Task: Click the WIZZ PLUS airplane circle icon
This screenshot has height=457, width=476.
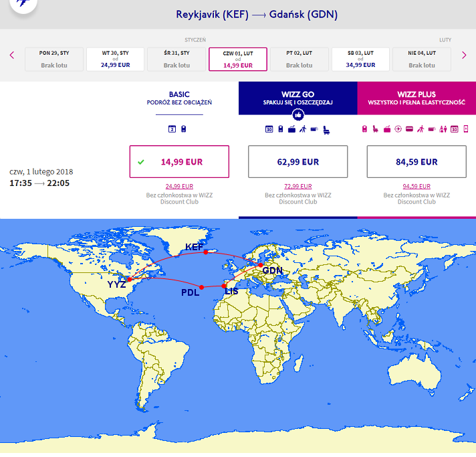Action: coord(398,129)
